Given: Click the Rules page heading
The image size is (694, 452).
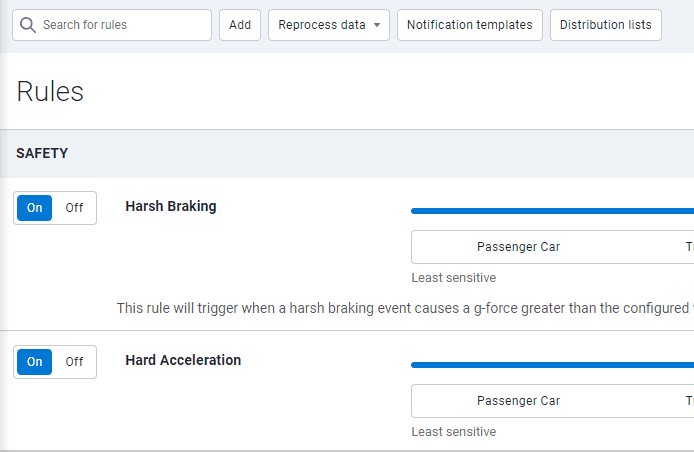Looking at the screenshot, I should coord(50,92).
